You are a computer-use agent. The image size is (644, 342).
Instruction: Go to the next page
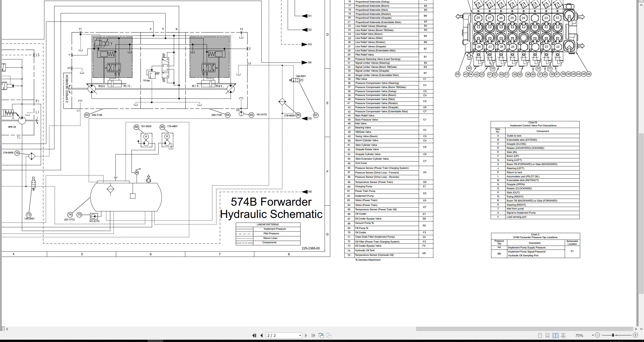click(x=306, y=335)
